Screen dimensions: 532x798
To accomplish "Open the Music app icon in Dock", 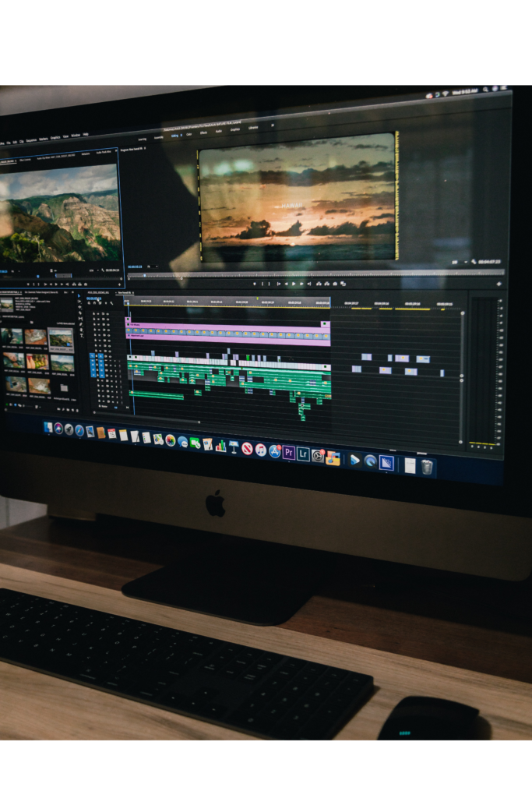I will click(261, 450).
